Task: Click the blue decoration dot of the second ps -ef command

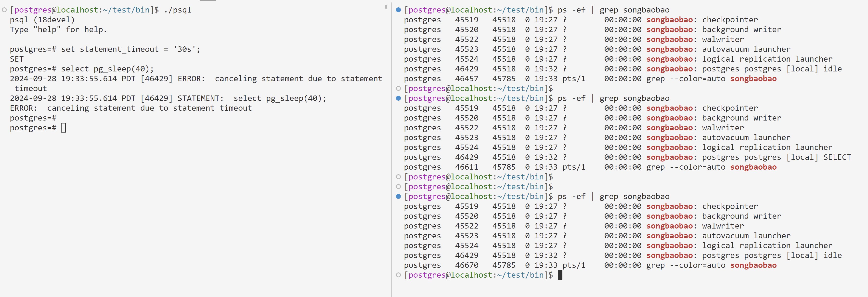Action: pyautogui.click(x=398, y=98)
